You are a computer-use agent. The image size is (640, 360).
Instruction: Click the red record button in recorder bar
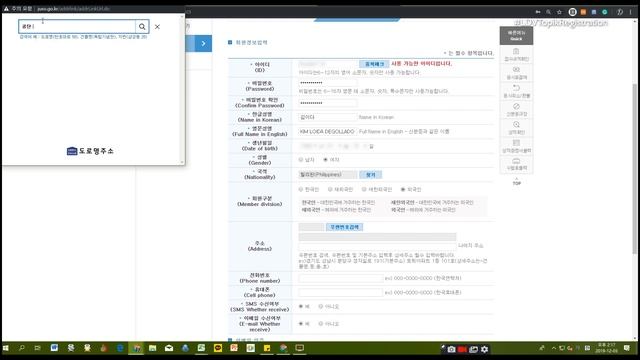(462, 349)
